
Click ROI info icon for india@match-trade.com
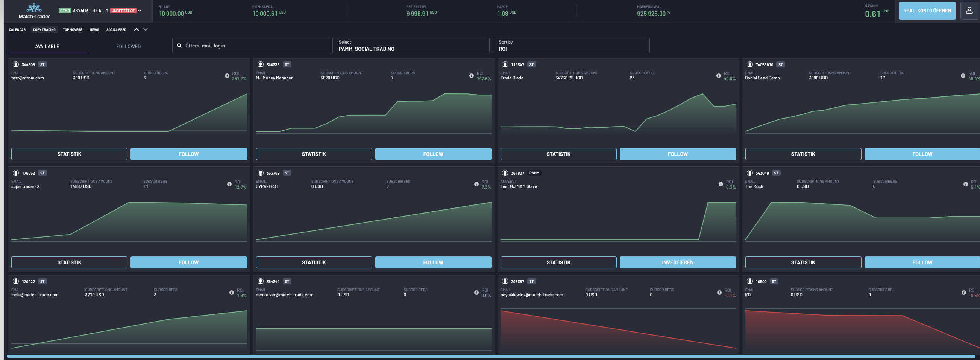tap(232, 293)
